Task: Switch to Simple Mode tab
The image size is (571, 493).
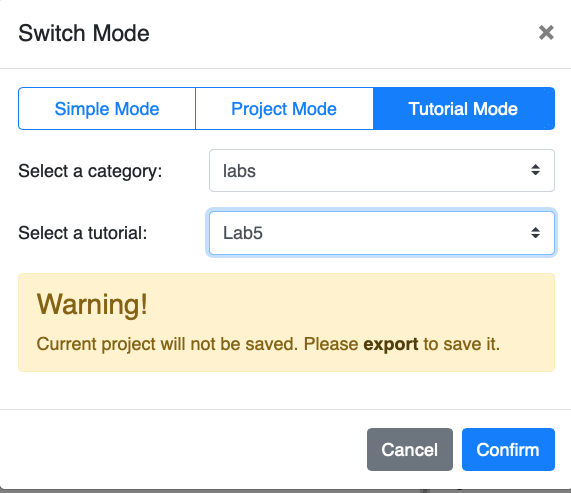Action: [107, 109]
